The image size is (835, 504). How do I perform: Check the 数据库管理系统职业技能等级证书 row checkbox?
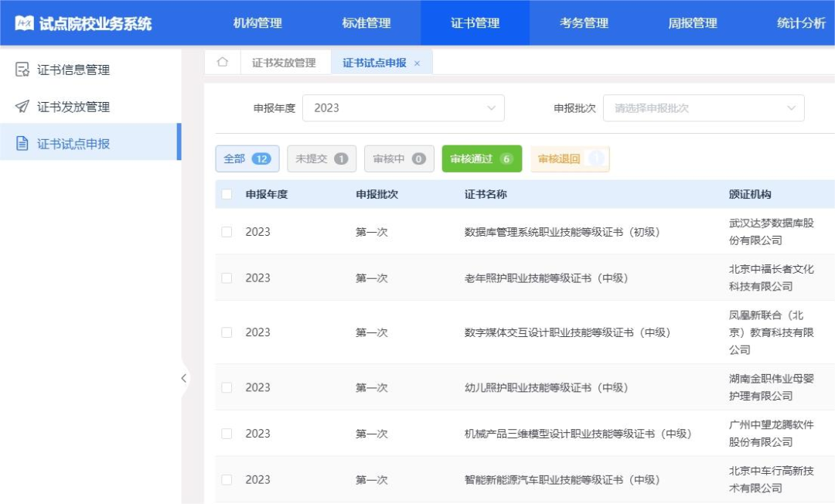(227, 232)
